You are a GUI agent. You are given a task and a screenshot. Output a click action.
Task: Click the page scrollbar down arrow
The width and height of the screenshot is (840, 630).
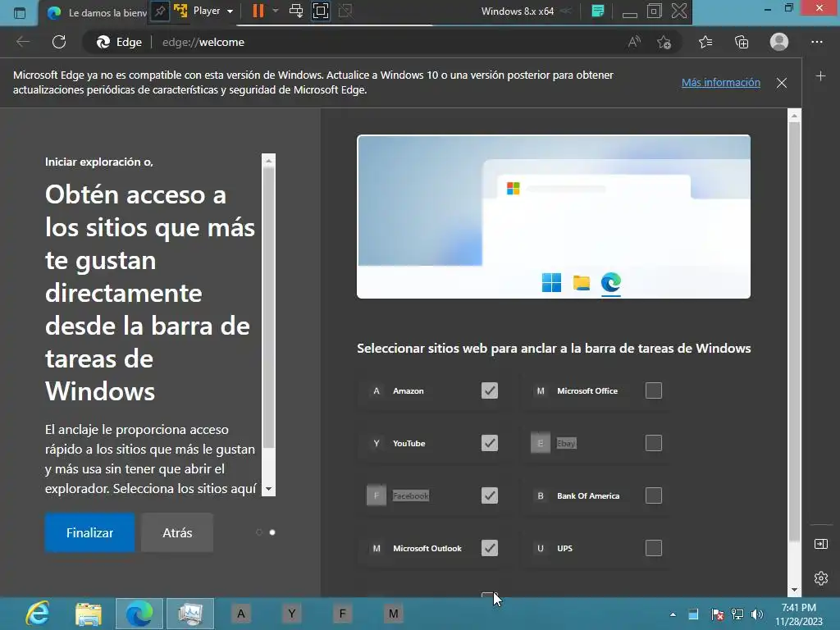pos(794,590)
